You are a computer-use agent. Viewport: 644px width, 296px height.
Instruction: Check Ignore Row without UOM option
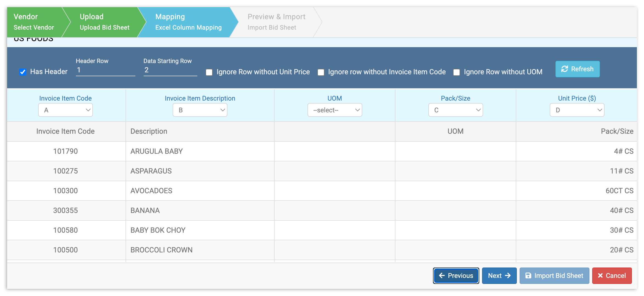point(456,72)
